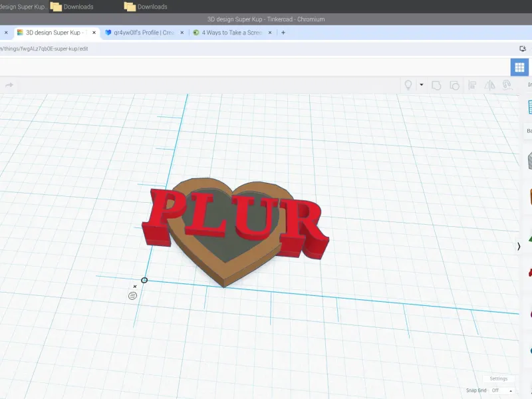Switch to 4 Ways to Take a Screenshot tab
The image size is (532, 399).
tap(231, 33)
